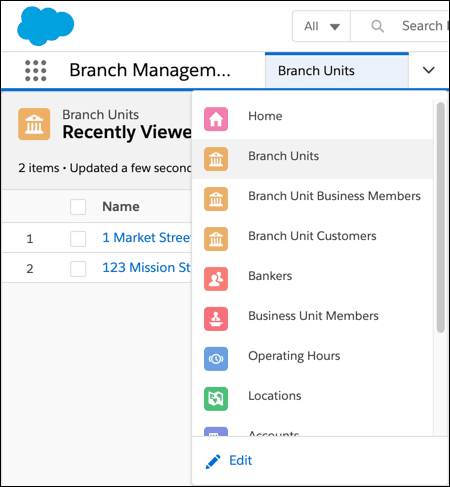Select Bankers from the menu
This screenshot has width=450, height=487.
312,279
